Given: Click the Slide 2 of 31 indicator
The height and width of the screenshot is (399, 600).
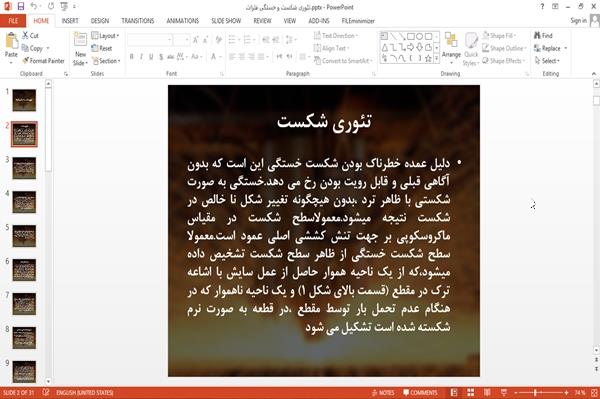Looking at the screenshot, I should 18,392.
